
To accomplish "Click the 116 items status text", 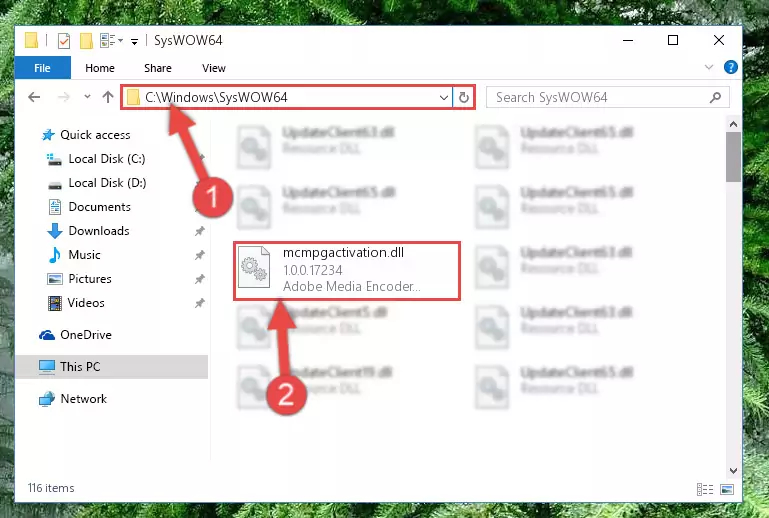I will 51,488.
